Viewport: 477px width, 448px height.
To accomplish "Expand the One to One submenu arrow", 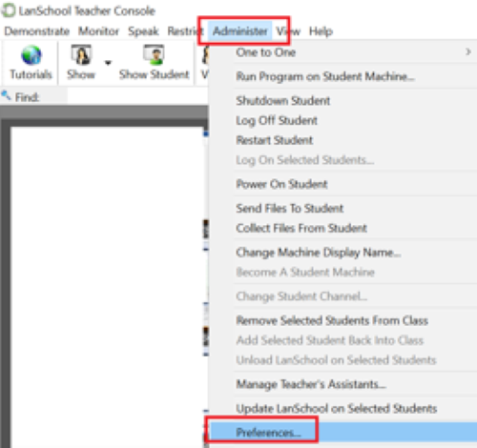I will pyautogui.click(x=468, y=51).
